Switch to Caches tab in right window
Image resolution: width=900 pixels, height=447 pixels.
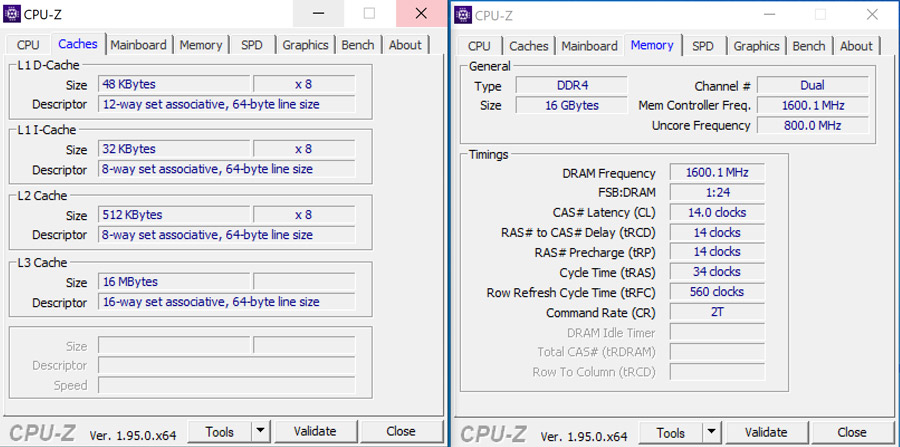(529, 46)
